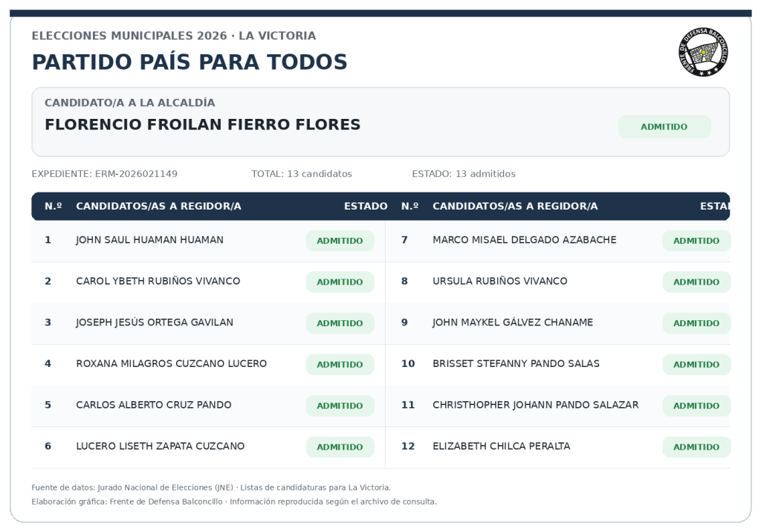This screenshot has height=532, width=761.
Task: Click ADMITIDO badge for Lucero Liseth Zapata Cuzcano
Action: pyautogui.click(x=340, y=447)
